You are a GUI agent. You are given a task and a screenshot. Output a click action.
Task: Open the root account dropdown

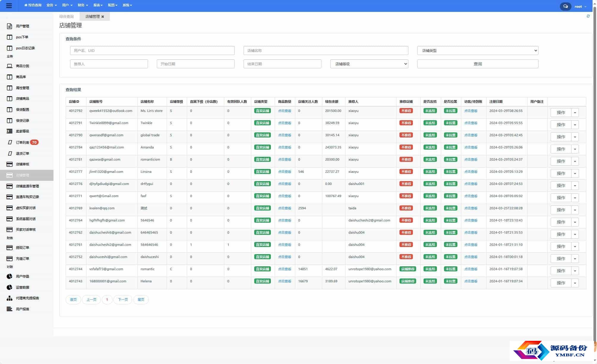pyautogui.click(x=580, y=6)
